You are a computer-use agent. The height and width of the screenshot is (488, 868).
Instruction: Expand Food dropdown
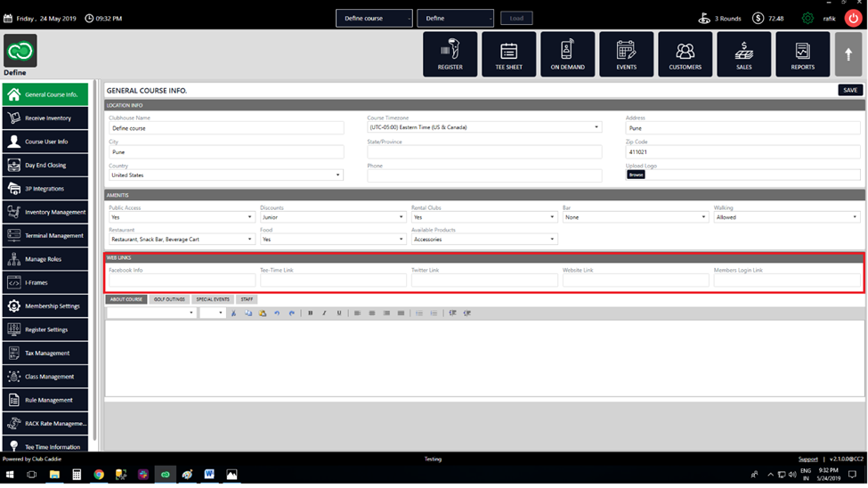click(333, 240)
